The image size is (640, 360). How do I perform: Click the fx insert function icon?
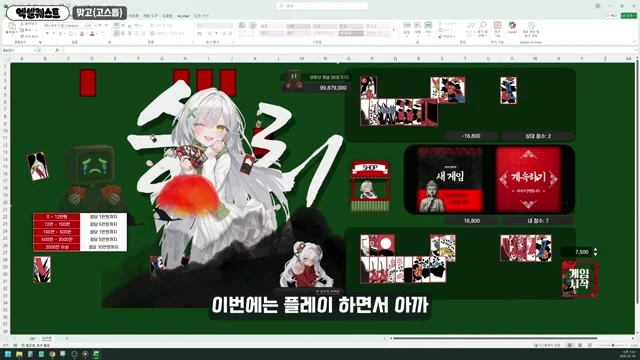(x=57, y=50)
